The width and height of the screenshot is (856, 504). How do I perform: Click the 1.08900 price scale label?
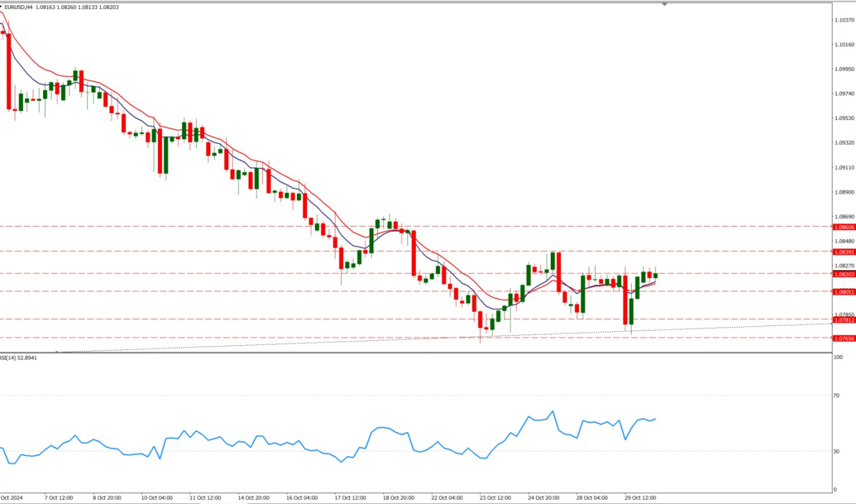[x=844, y=192]
